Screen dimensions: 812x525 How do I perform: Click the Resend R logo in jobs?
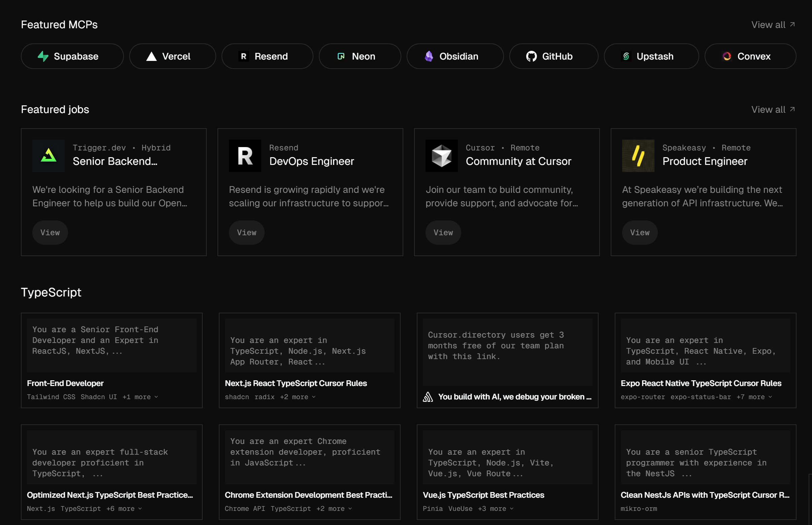tap(245, 156)
